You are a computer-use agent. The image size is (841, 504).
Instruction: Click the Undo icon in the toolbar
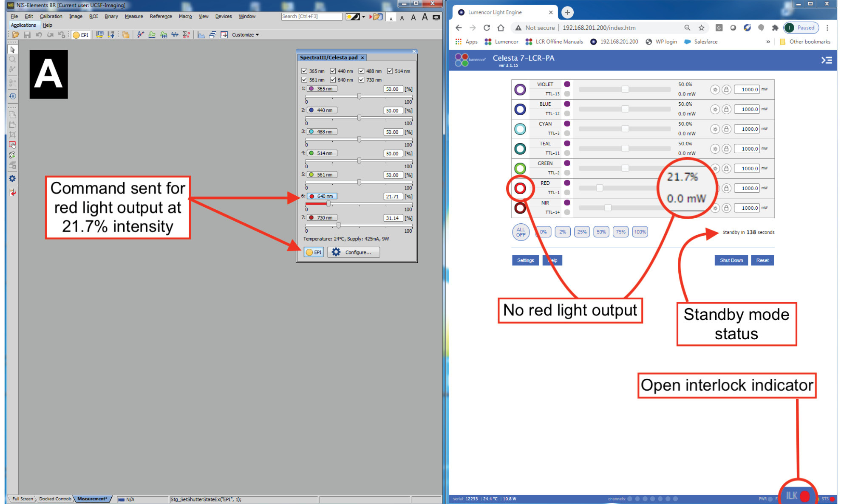39,35
